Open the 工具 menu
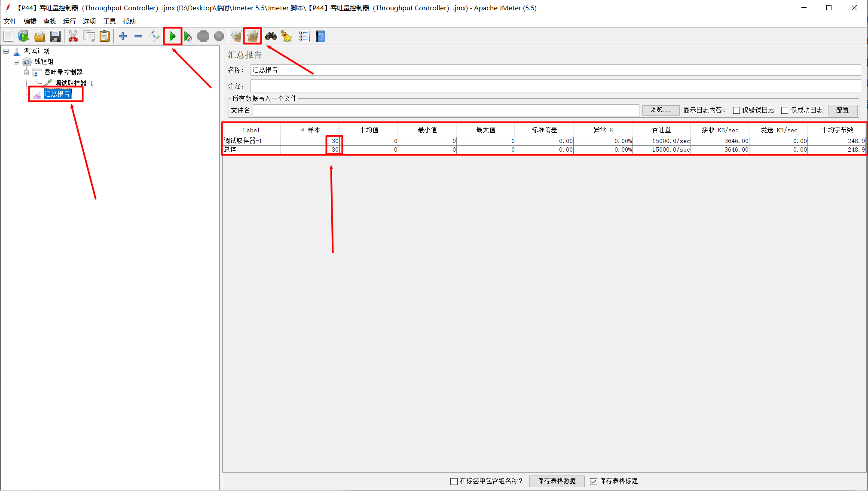The width and height of the screenshot is (868, 491). [x=110, y=21]
